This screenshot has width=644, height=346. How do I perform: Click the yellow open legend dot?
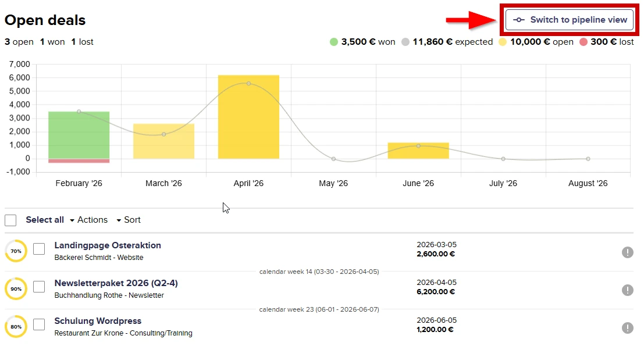tap(503, 42)
